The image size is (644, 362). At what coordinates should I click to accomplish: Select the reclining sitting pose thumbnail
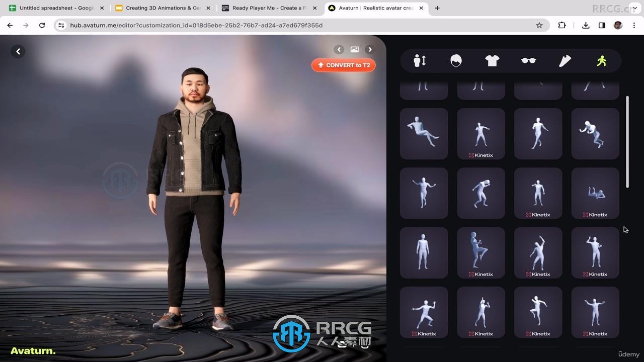coord(424,134)
